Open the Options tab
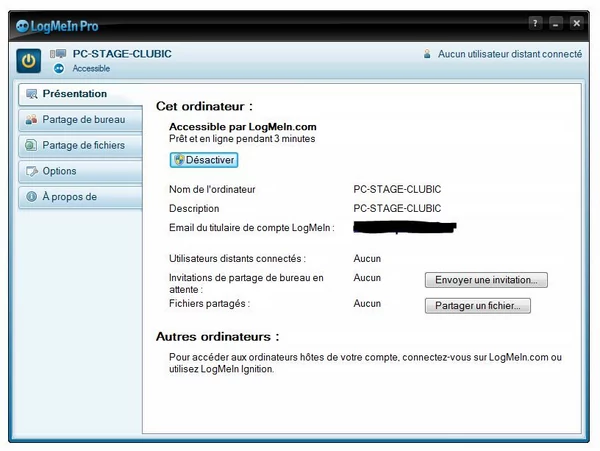This screenshot has width=600, height=451. (x=80, y=171)
